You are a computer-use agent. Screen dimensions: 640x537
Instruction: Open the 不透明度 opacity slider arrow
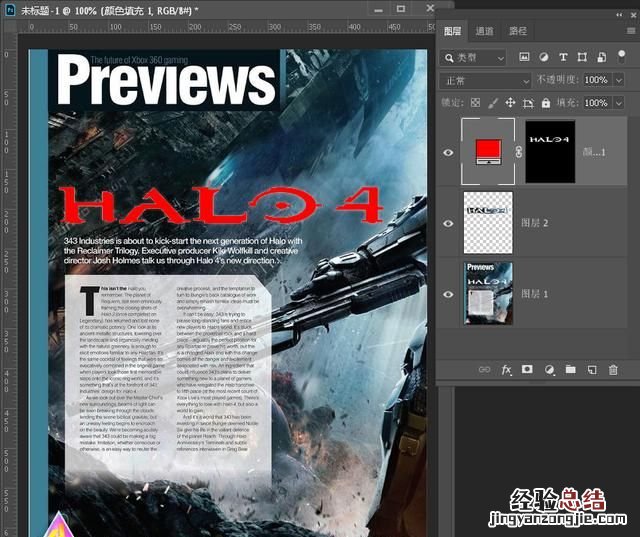tap(618, 80)
